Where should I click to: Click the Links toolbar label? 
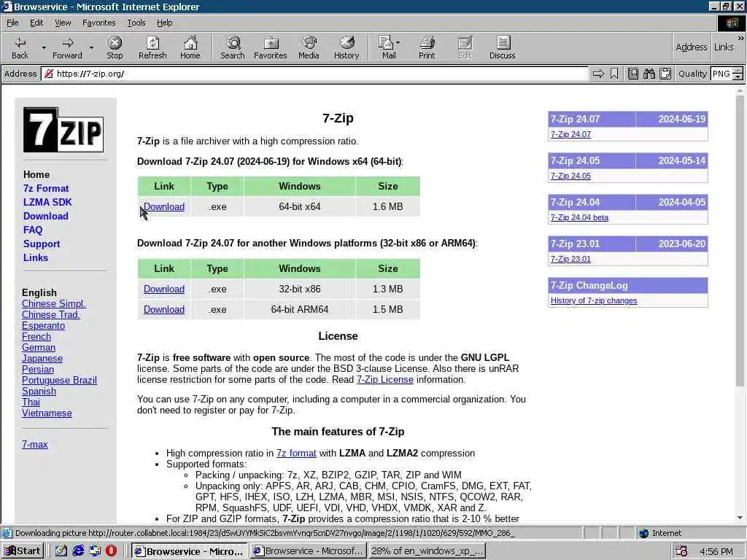tap(724, 47)
